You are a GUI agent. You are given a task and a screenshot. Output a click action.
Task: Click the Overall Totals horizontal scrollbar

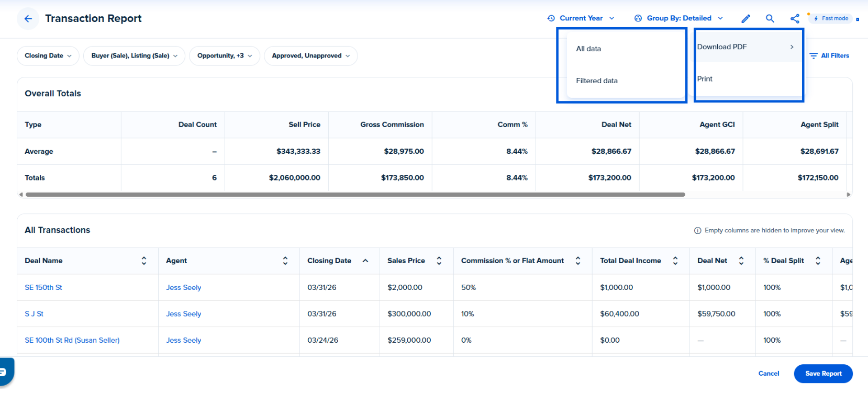coord(355,195)
